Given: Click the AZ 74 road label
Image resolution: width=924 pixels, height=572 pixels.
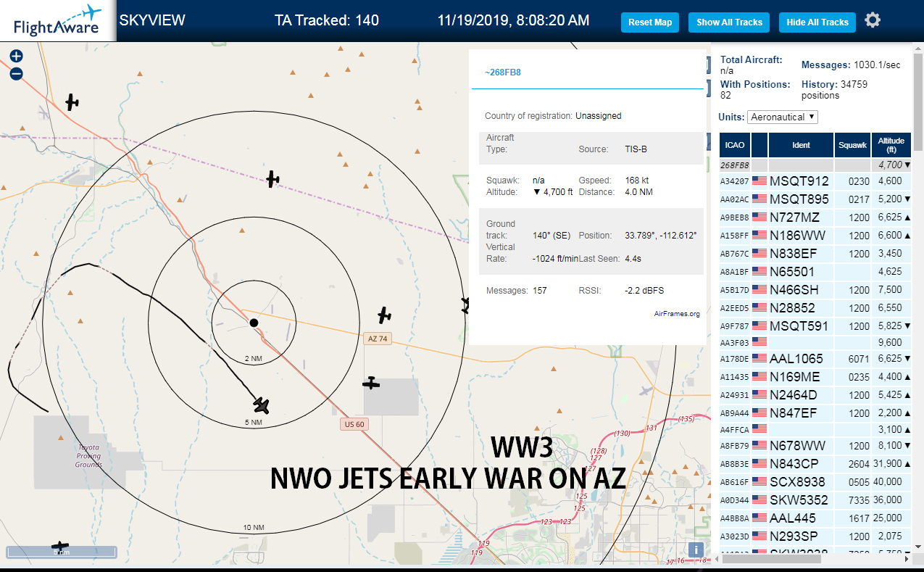Looking at the screenshot, I should click(x=378, y=339).
